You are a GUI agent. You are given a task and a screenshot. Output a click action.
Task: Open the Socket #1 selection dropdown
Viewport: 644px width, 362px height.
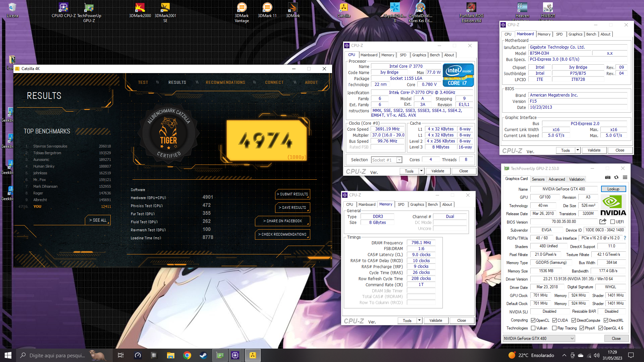[386, 160]
